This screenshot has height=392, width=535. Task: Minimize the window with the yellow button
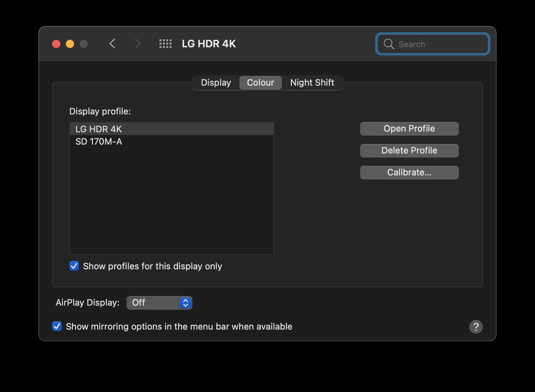tap(70, 44)
